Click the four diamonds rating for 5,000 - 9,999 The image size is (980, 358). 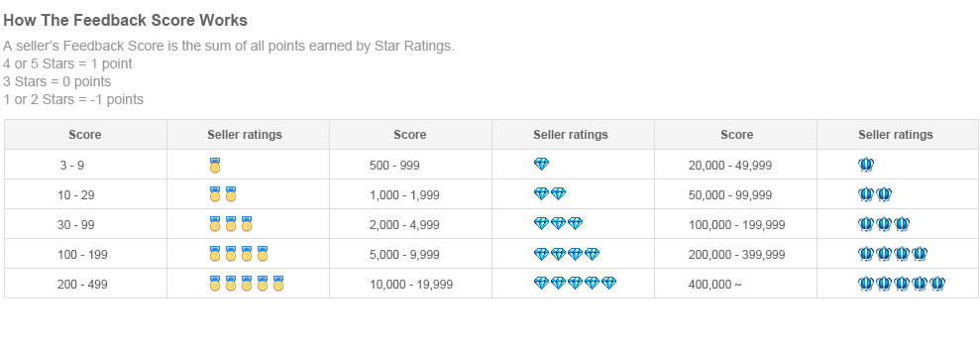click(566, 254)
